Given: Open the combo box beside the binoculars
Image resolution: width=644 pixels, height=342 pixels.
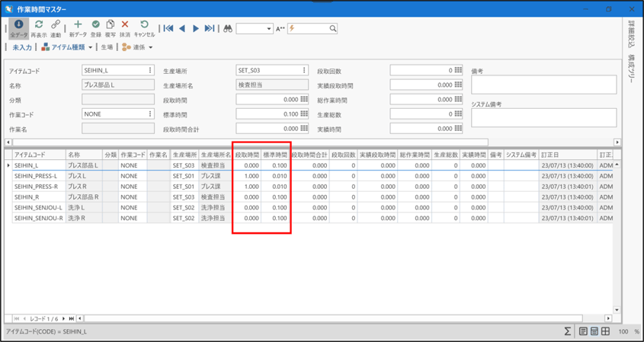Looking at the screenshot, I should coord(255,28).
